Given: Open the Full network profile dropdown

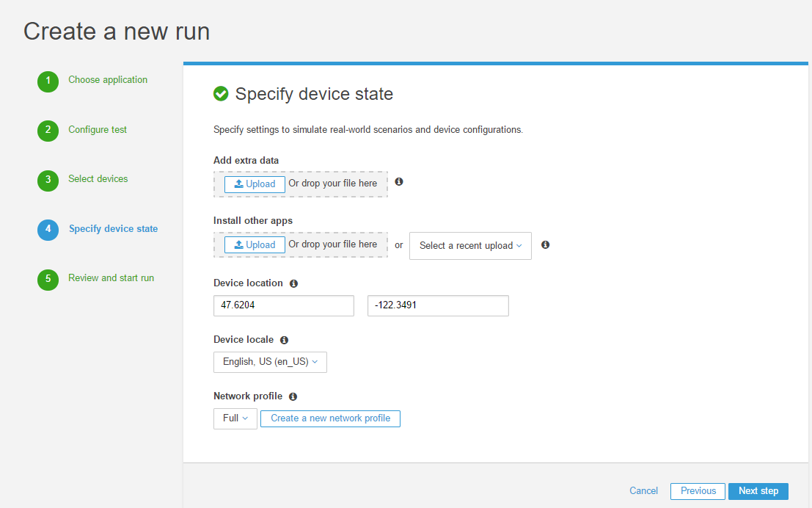Looking at the screenshot, I should pyautogui.click(x=235, y=418).
